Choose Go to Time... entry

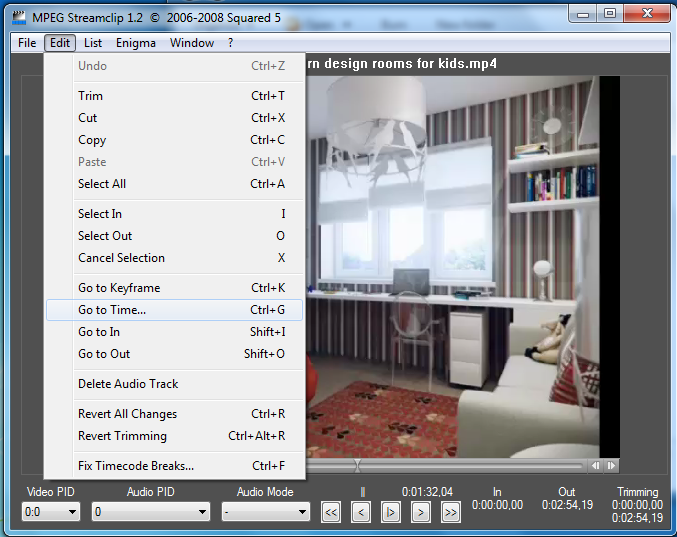coord(174,310)
